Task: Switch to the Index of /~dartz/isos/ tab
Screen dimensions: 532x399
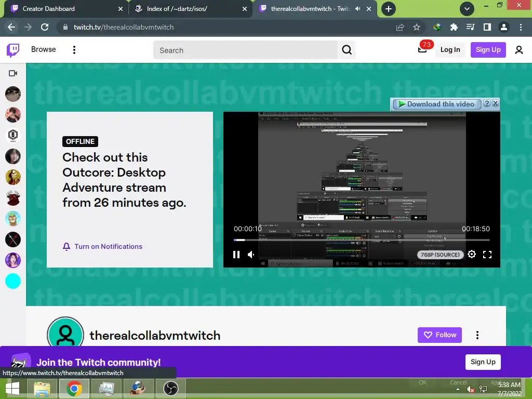Action: (190, 9)
